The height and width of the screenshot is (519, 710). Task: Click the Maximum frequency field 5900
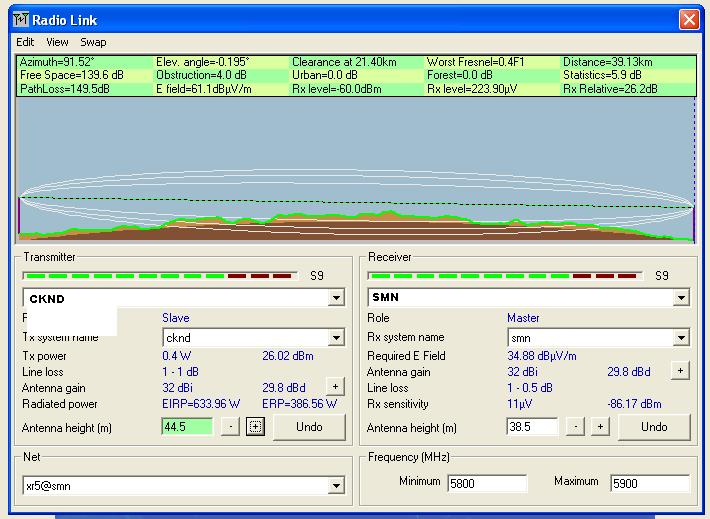tap(650, 484)
